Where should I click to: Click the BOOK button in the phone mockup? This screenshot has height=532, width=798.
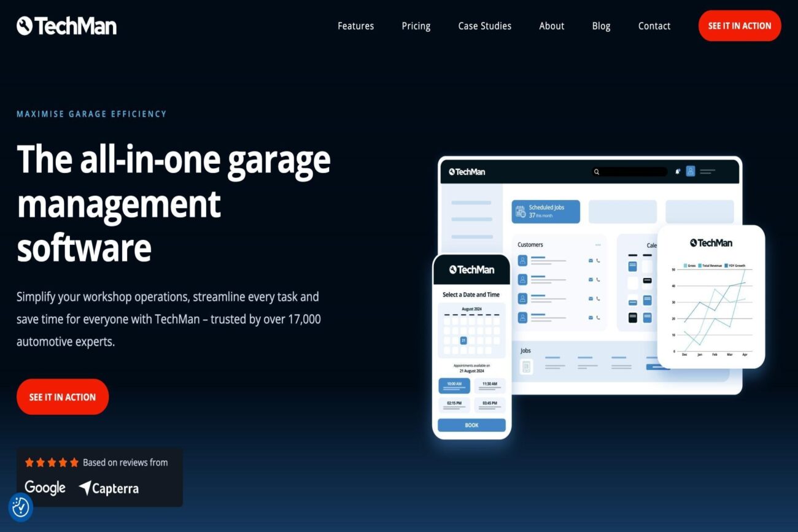pos(471,425)
